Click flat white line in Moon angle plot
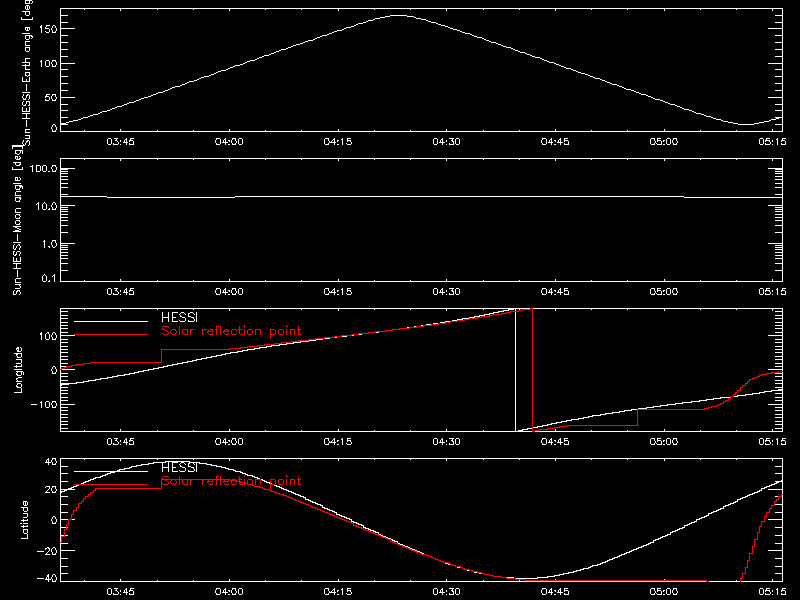This screenshot has height=600, width=800. point(421,196)
